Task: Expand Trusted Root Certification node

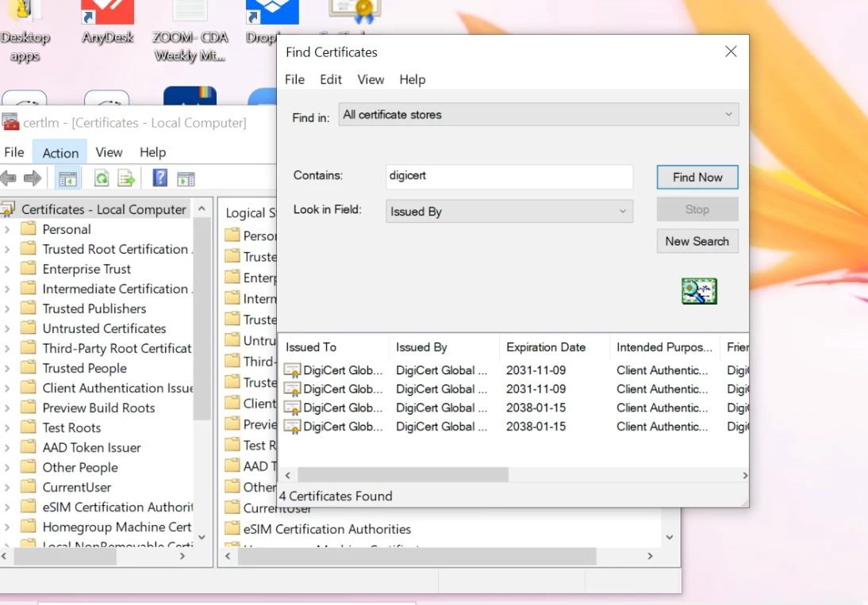Action: (7, 249)
